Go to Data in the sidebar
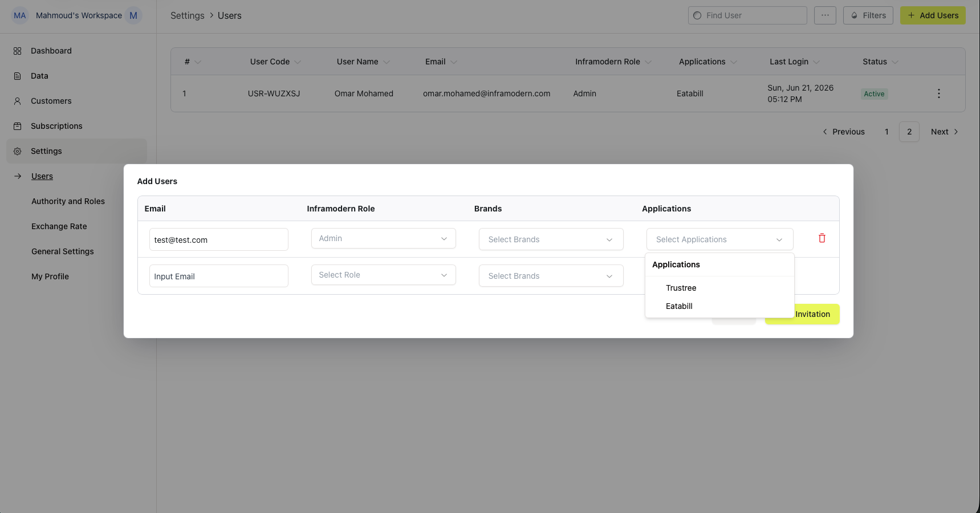 (x=39, y=76)
